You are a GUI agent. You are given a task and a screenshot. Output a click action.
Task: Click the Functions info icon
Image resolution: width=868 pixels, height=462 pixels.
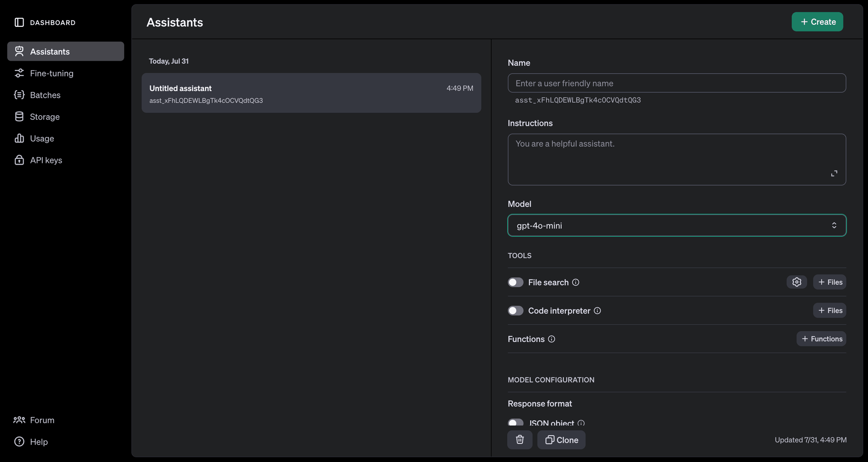click(551, 339)
